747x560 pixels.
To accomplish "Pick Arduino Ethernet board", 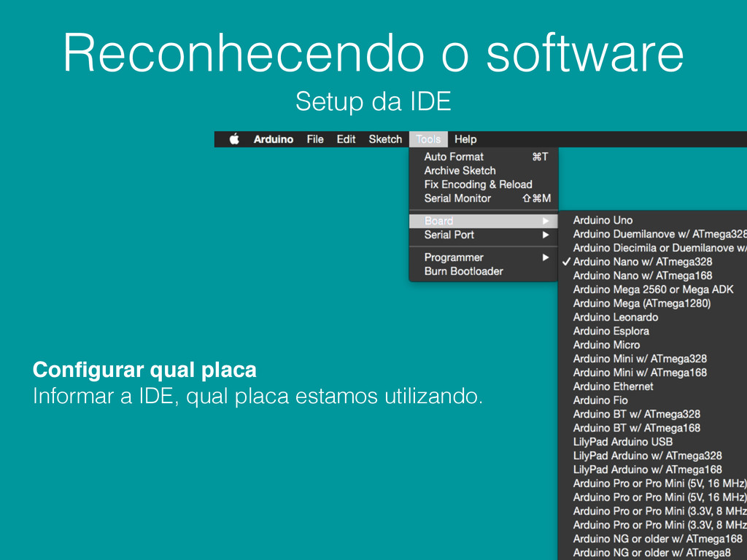I will [x=653, y=386].
